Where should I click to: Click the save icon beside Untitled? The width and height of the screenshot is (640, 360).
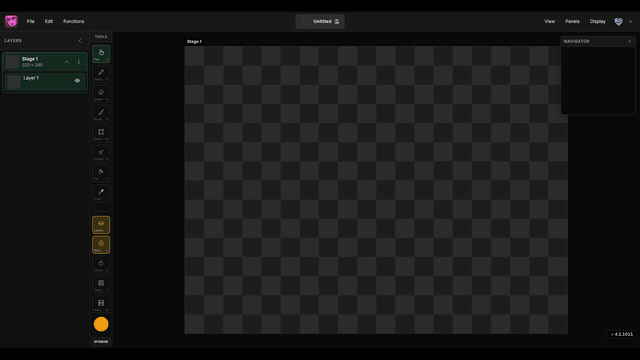[337, 22]
